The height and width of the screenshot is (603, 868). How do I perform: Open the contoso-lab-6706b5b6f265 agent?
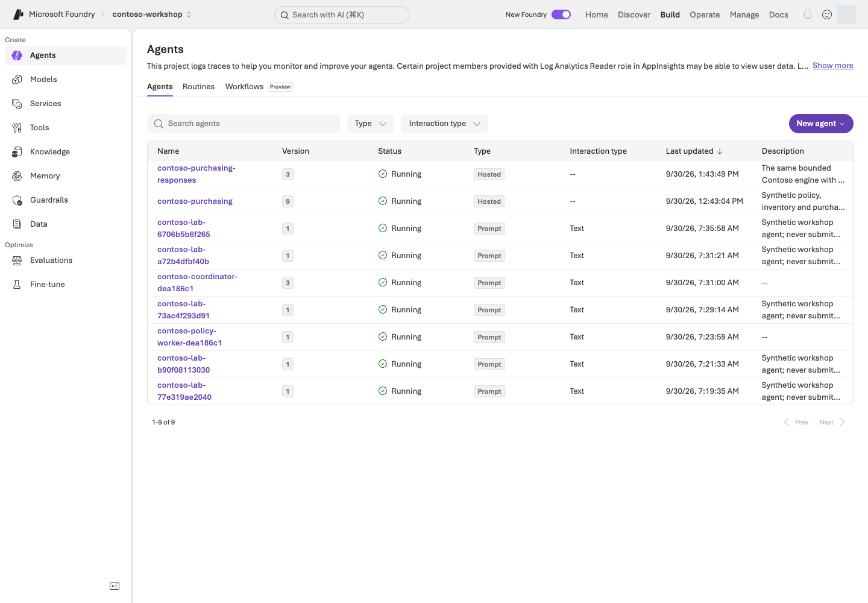(184, 229)
